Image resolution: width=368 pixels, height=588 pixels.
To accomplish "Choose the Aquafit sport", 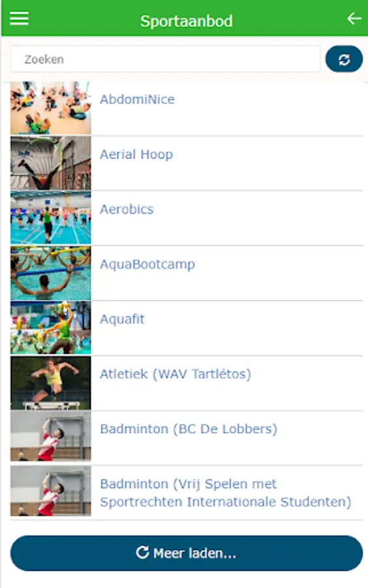I will 122,319.
